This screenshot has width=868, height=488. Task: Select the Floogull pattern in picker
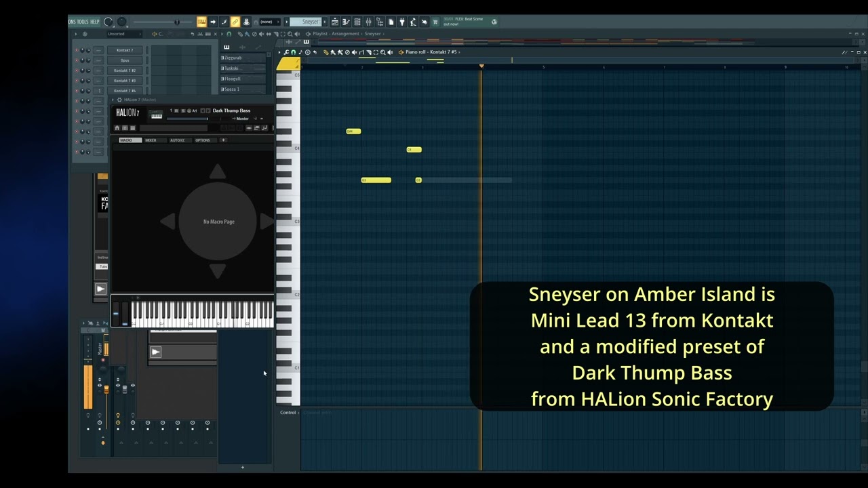[x=242, y=79]
